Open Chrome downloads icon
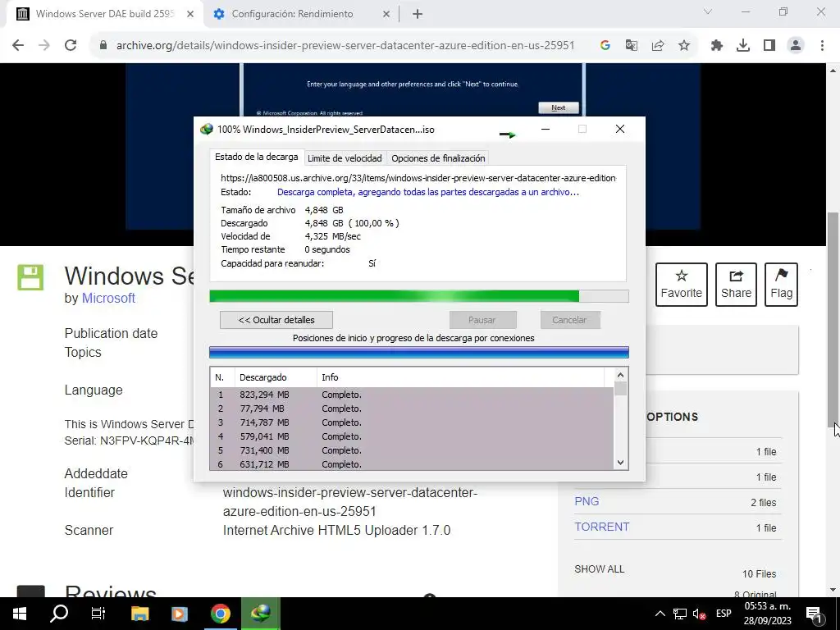The height and width of the screenshot is (630, 840). 743,46
